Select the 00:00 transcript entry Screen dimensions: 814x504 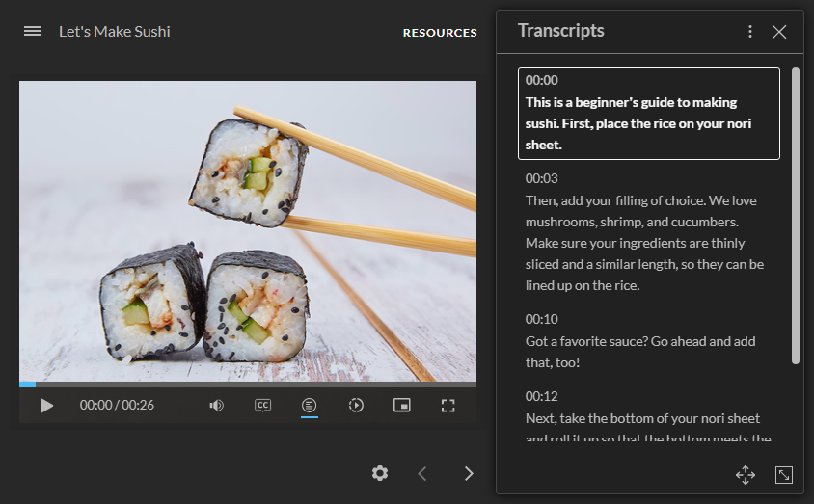click(x=649, y=114)
